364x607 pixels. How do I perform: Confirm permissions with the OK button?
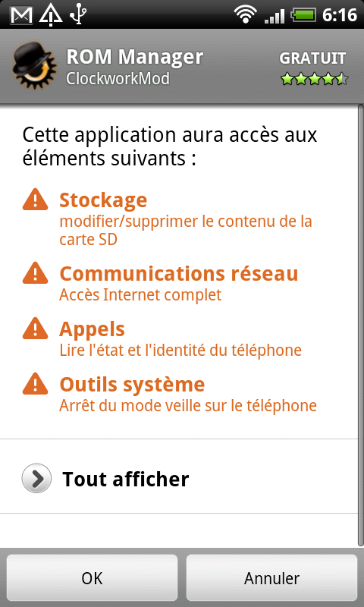(x=92, y=578)
